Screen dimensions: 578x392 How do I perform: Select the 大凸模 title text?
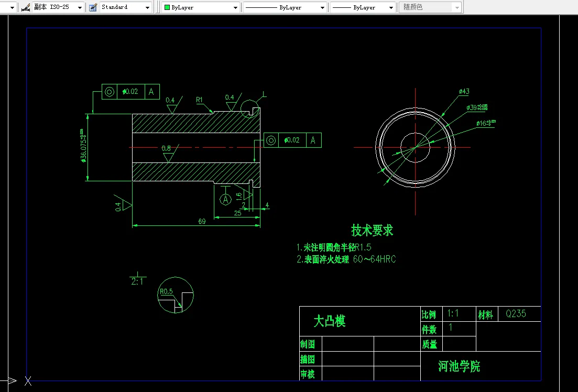tap(330, 321)
